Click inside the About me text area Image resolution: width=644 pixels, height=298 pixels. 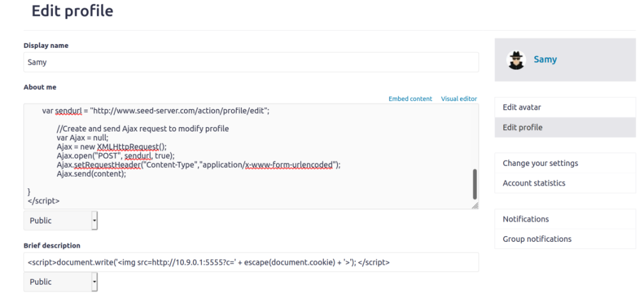tap(251, 156)
